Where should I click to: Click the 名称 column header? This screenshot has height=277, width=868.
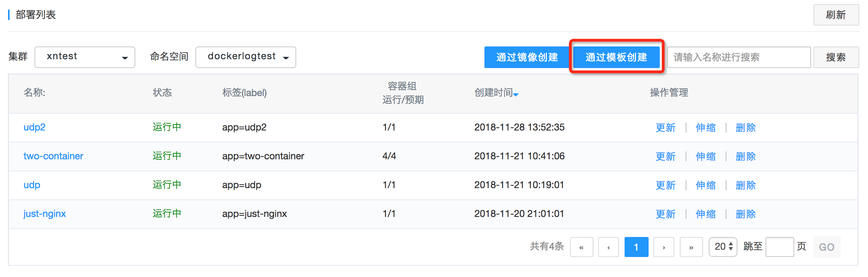coord(34,92)
